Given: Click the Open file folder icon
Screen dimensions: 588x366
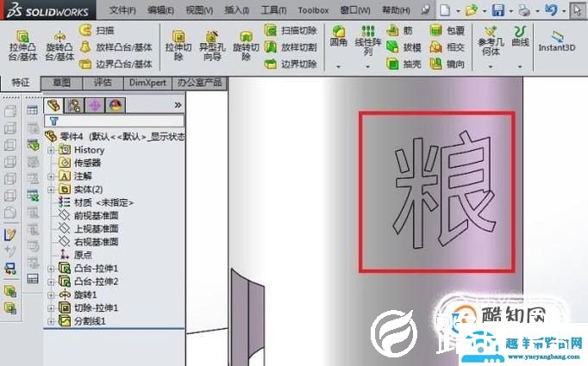Looking at the screenshot, I should (x=472, y=10).
